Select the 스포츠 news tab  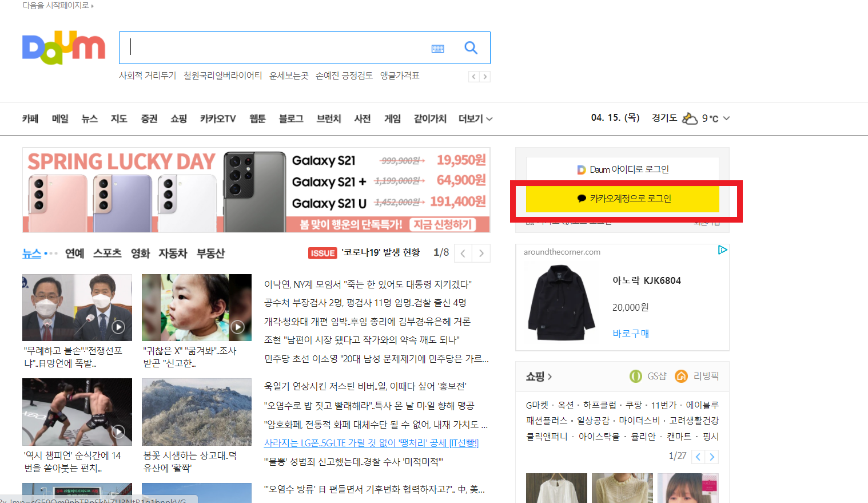click(107, 253)
